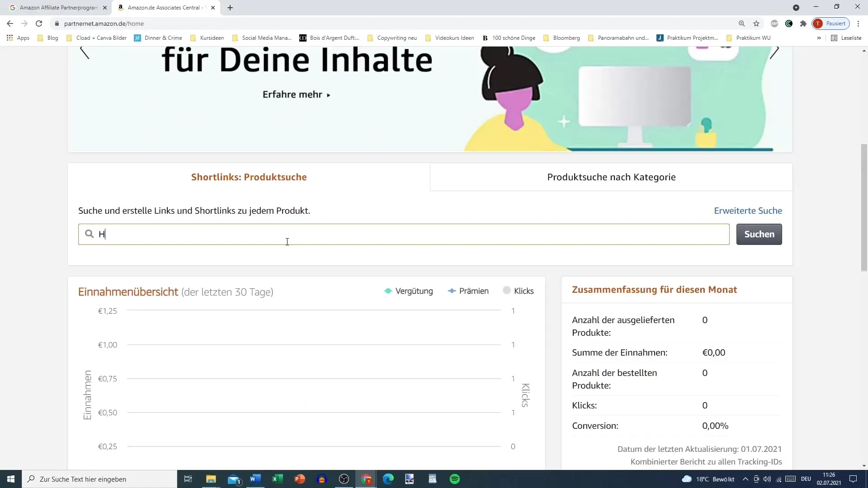The height and width of the screenshot is (488, 868).
Task: Open the Chrome three-dot menu
Action: pos(859,23)
